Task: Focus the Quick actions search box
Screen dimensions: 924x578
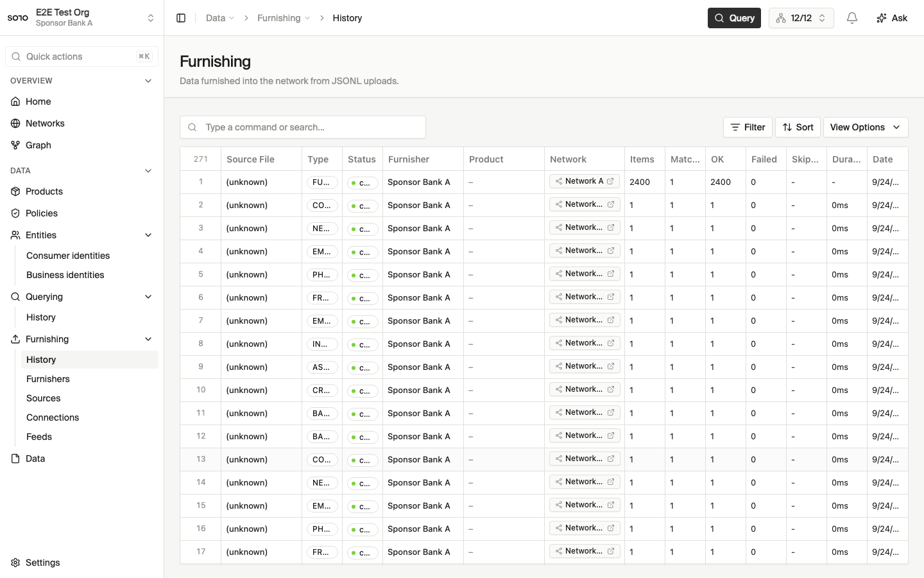Action: point(81,57)
